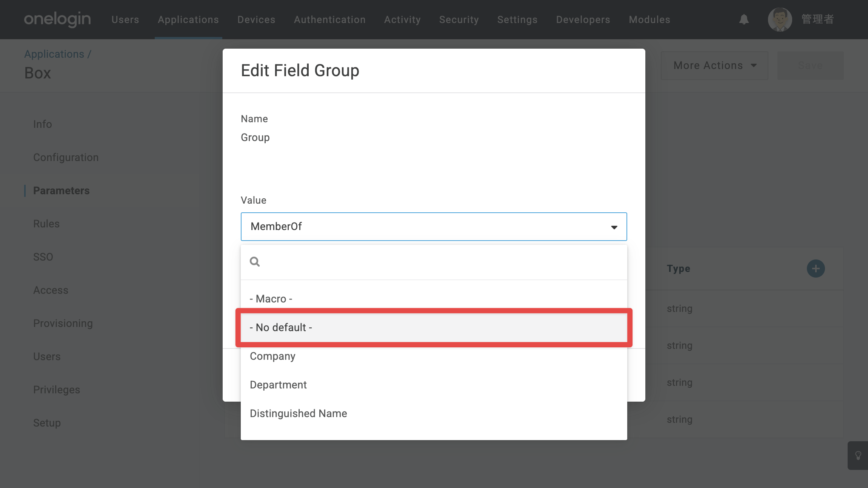Switch to the Access tab
This screenshot has width=868, height=488.
click(51, 290)
